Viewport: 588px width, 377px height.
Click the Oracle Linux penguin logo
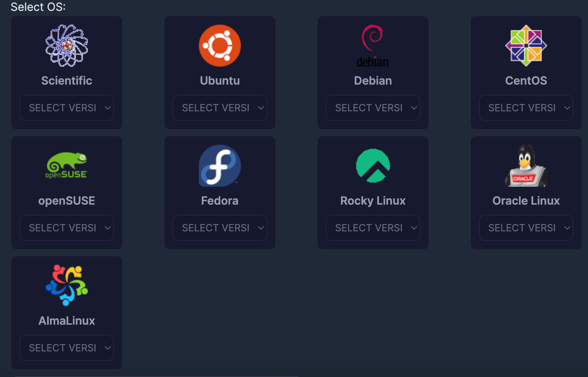tap(526, 166)
